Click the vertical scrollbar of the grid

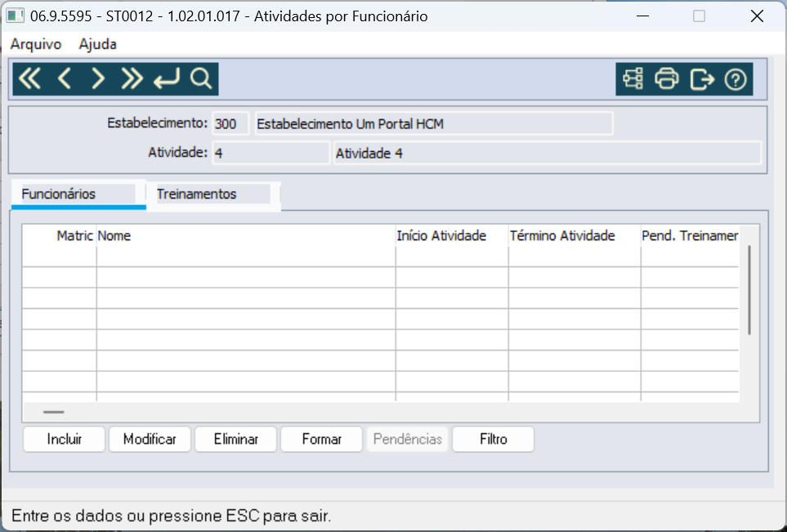tap(749, 290)
